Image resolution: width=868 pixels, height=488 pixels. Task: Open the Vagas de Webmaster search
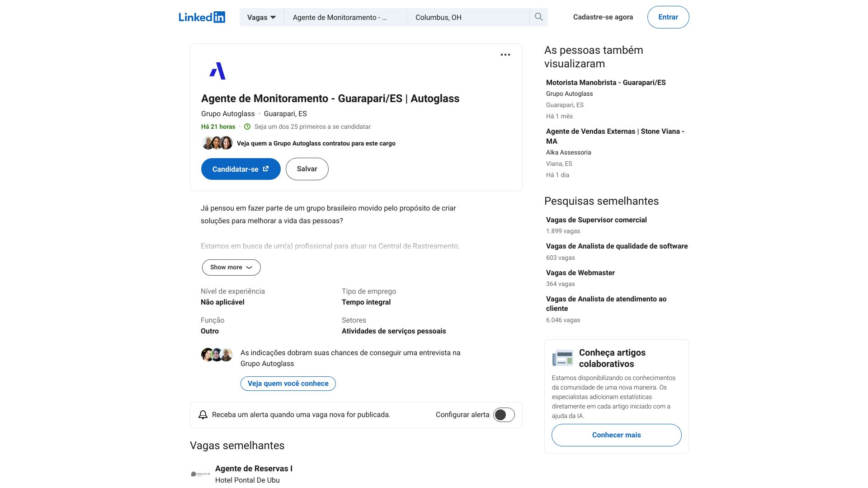(x=580, y=273)
